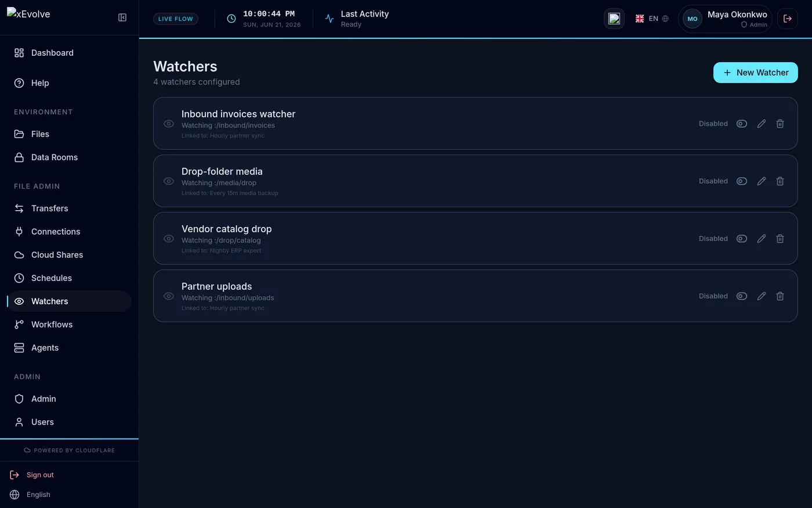Click 'Watching :/inbound/uploads' path text

coord(228,298)
